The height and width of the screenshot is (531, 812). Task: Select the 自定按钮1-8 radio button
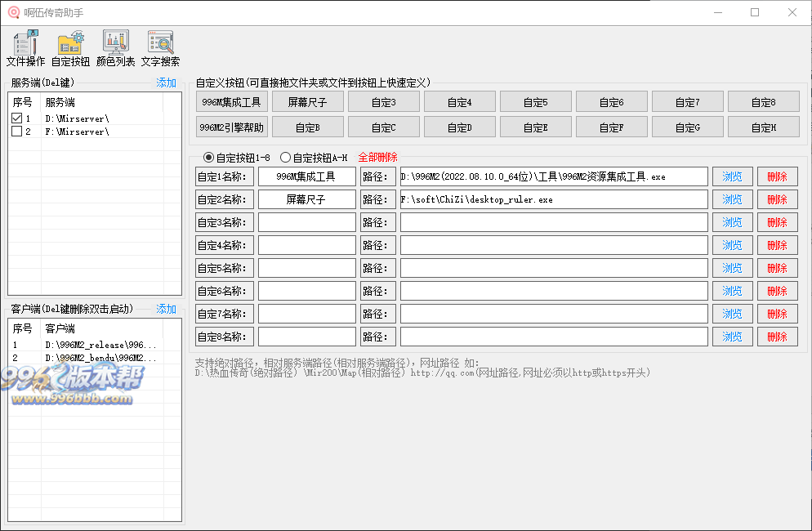tap(208, 157)
